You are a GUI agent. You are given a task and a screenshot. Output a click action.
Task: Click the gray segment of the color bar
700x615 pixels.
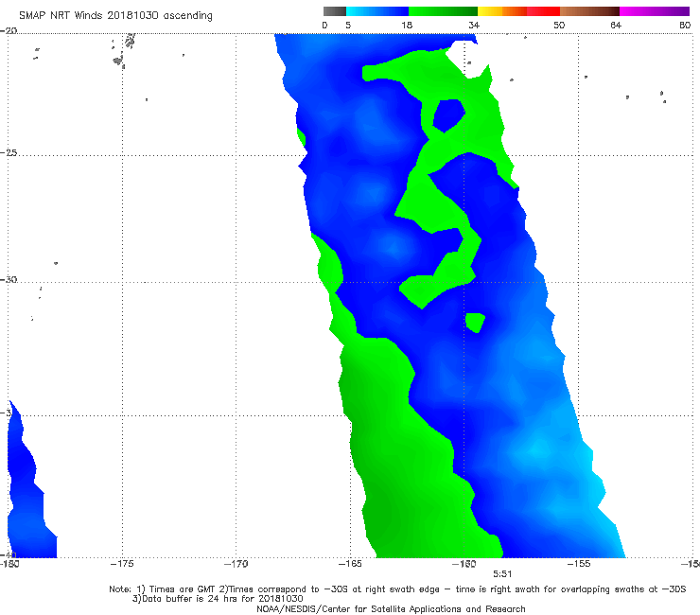point(335,11)
